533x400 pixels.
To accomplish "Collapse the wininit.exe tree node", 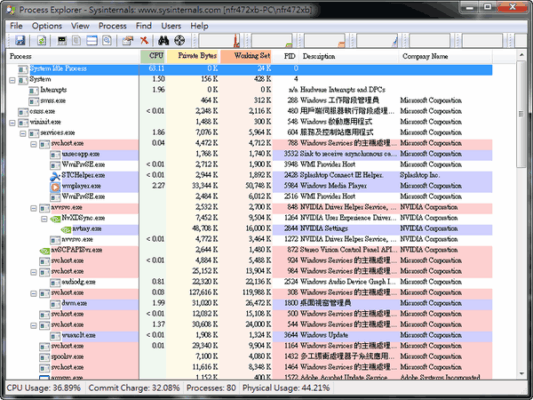I will click(12, 123).
